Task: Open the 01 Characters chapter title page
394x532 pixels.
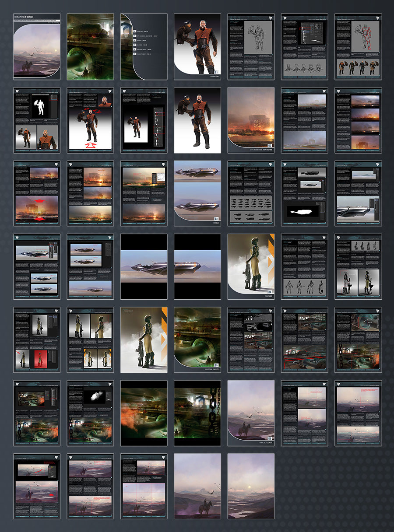Action: coord(197,46)
